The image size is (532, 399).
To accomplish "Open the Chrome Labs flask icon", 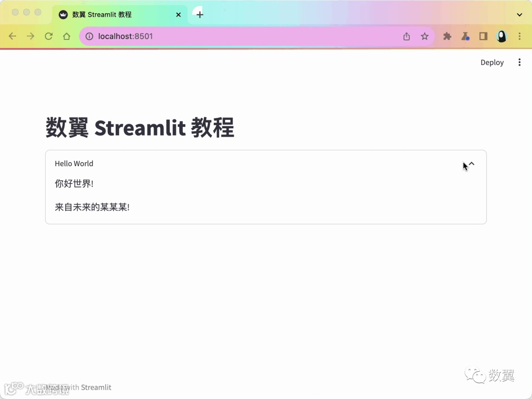I will click(x=465, y=36).
